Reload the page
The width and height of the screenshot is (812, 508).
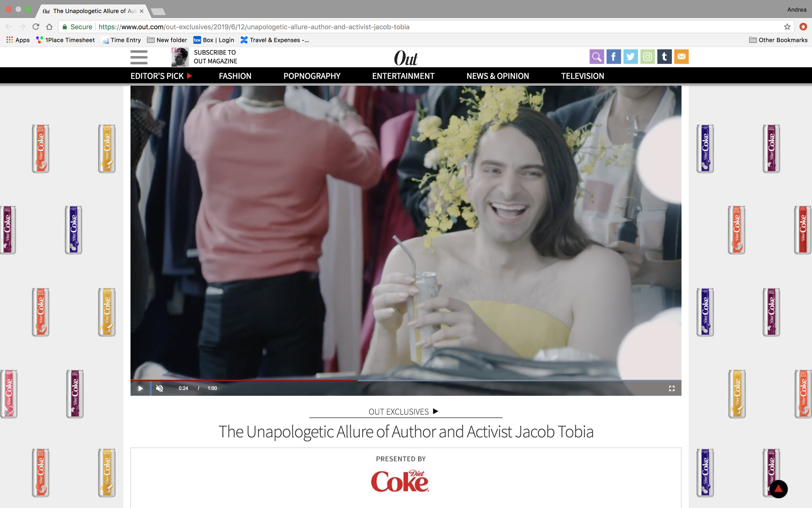tap(36, 27)
